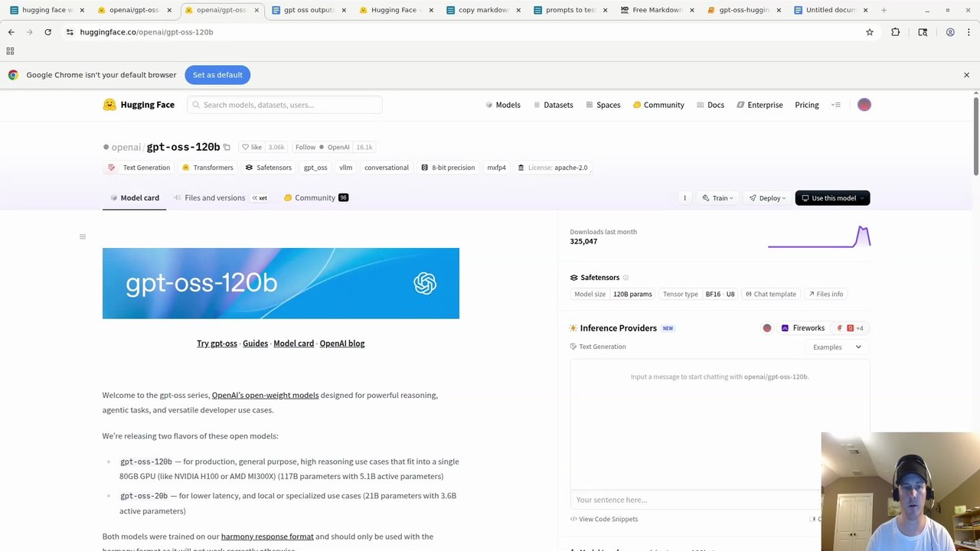Show the +4 additional inference providers

coord(850,328)
